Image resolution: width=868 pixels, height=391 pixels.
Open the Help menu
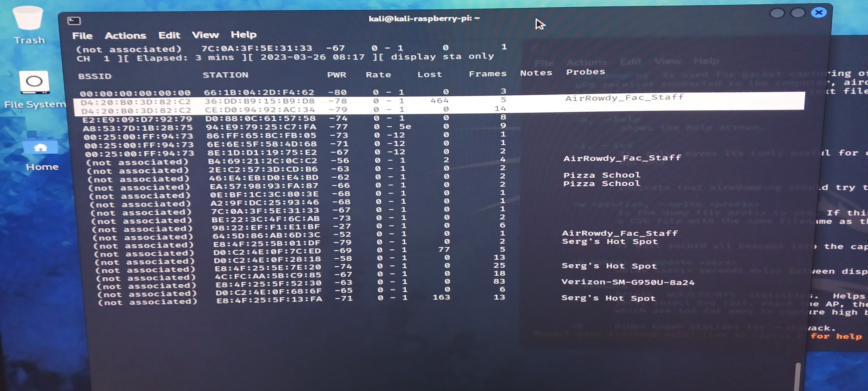[x=243, y=34]
